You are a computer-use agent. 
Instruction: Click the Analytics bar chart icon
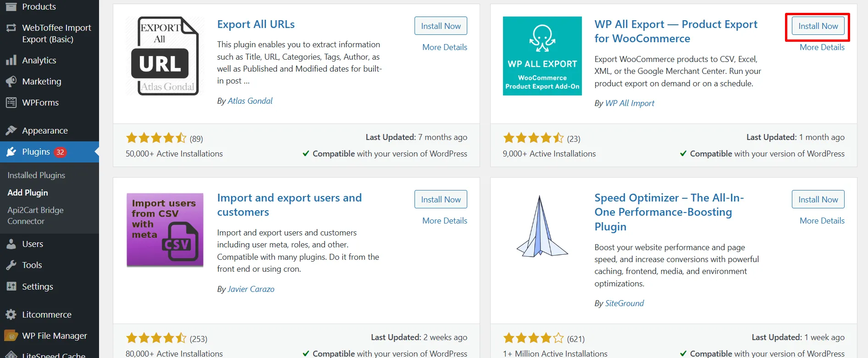(11, 61)
